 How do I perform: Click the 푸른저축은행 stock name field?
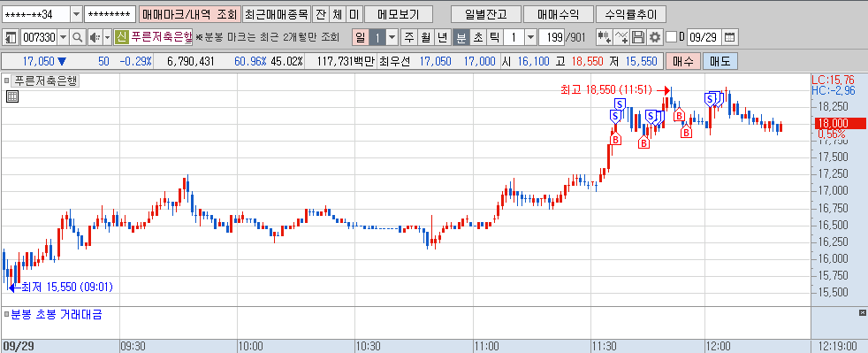(161, 38)
